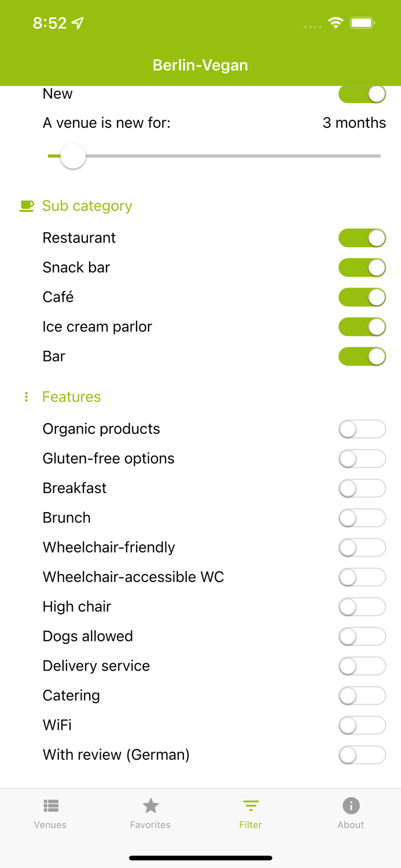The width and height of the screenshot is (401, 868).
Task: Tap the Sub category cup icon
Action: 27,206
